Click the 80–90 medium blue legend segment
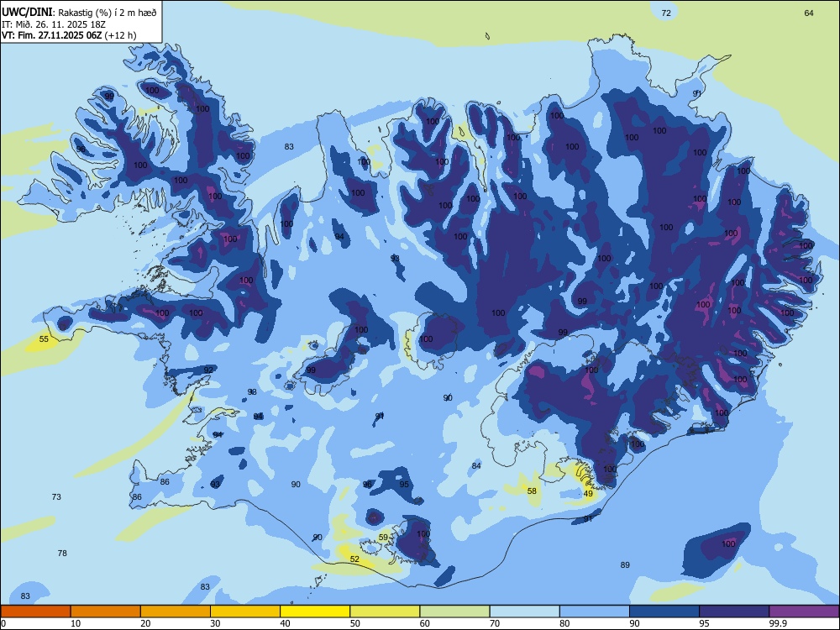 (x=595, y=612)
